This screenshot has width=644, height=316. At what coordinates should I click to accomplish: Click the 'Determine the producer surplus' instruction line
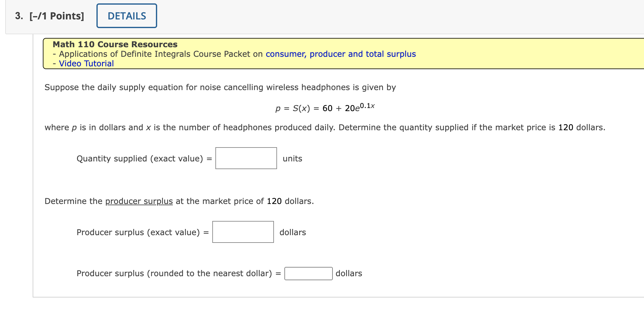[179, 201]
